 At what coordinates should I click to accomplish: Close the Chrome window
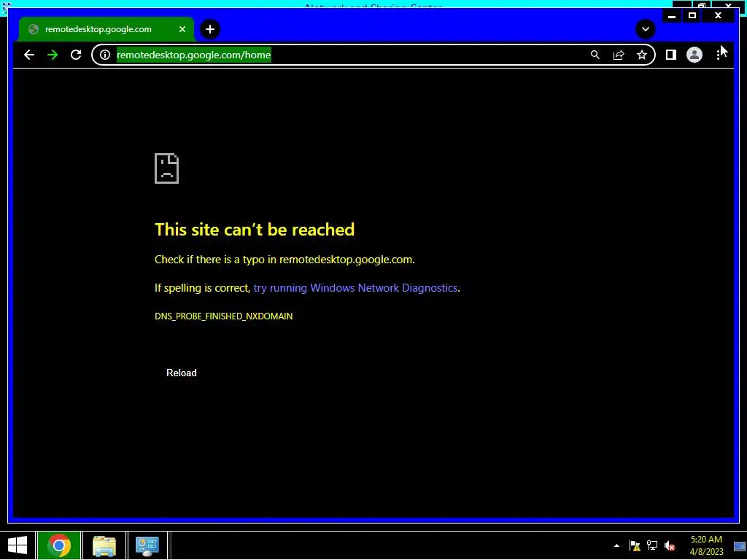coord(718,16)
